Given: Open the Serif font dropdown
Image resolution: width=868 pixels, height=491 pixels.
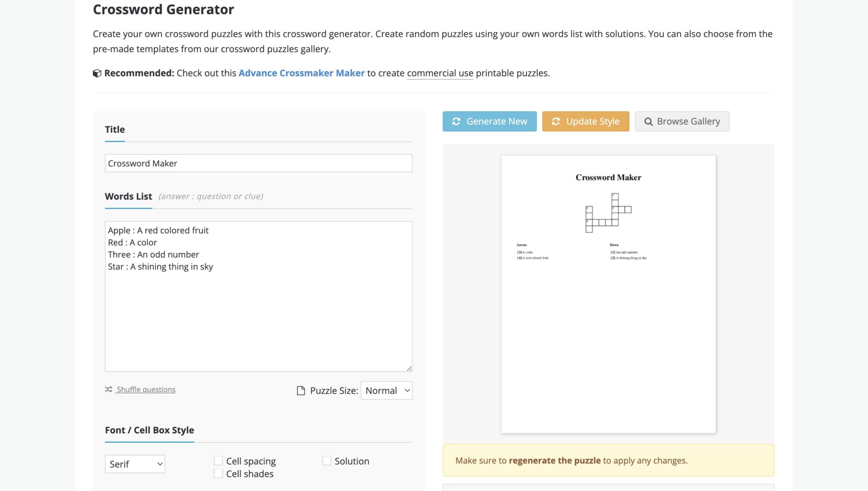Looking at the screenshot, I should pyautogui.click(x=135, y=464).
